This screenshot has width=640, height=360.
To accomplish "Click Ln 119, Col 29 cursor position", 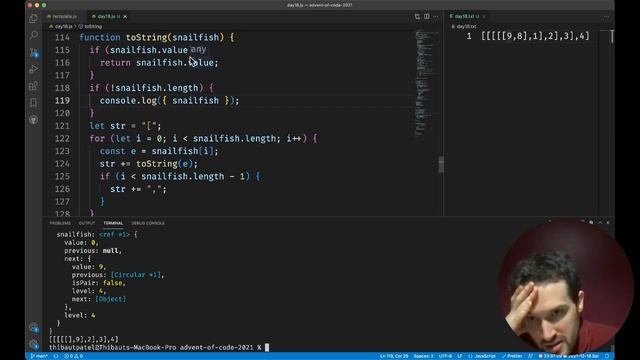I will [x=393, y=356].
